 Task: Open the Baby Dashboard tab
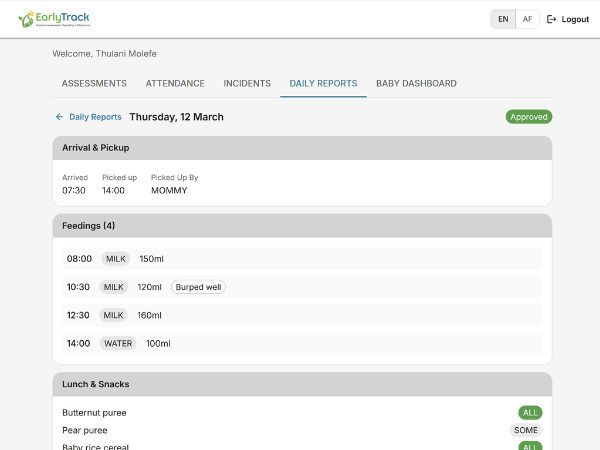(416, 83)
